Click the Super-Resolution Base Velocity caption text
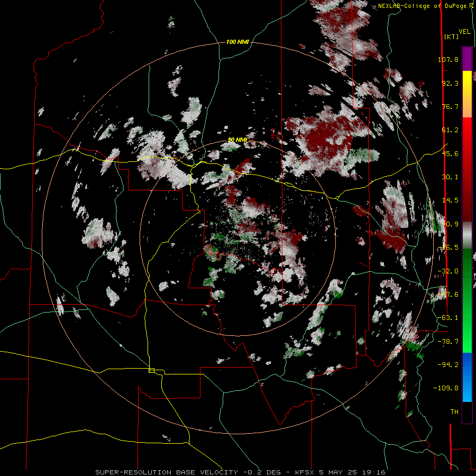Viewport: 476px width, 476px height. [x=240, y=472]
